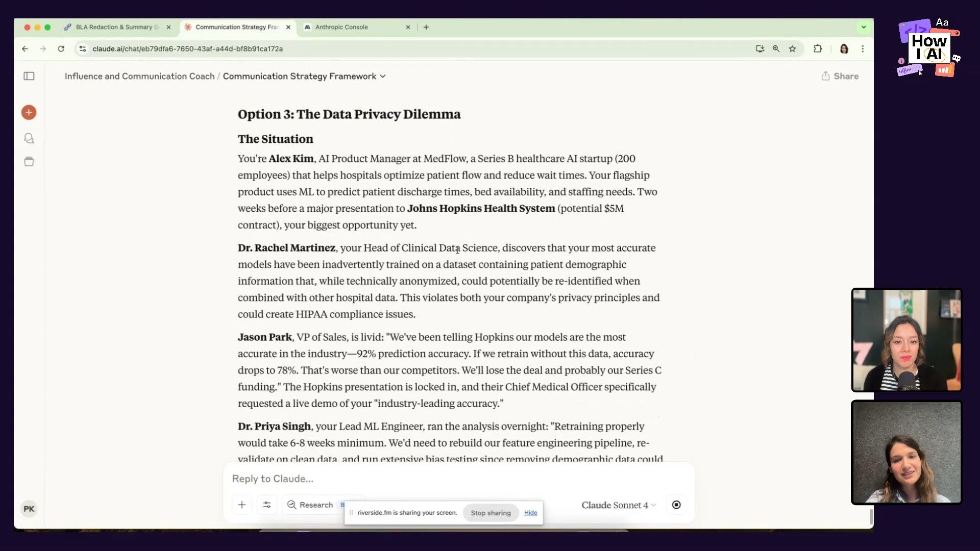The width and height of the screenshot is (980, 551).
Task: Stop response with the stop button
Action: pyautogui.click(x=676, y=505)
